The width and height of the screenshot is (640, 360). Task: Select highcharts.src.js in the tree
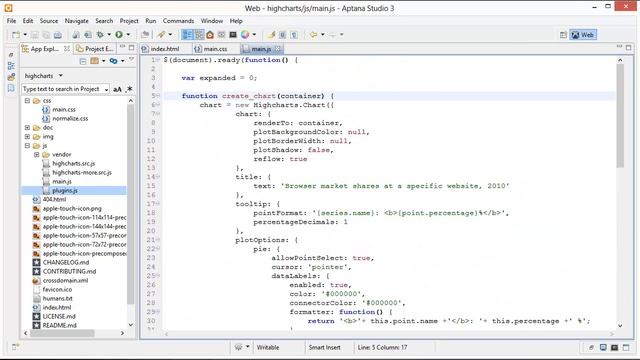pos(73,163)
